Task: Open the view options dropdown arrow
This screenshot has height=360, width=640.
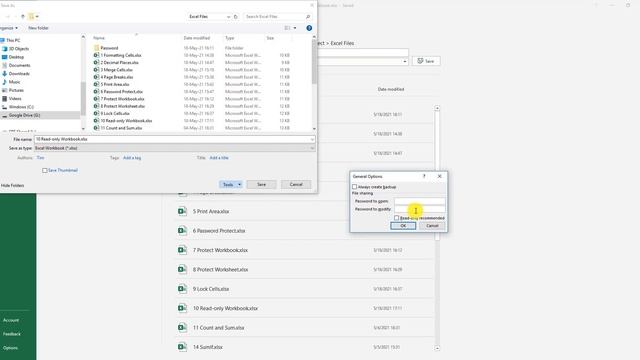Action: (295, 28)
